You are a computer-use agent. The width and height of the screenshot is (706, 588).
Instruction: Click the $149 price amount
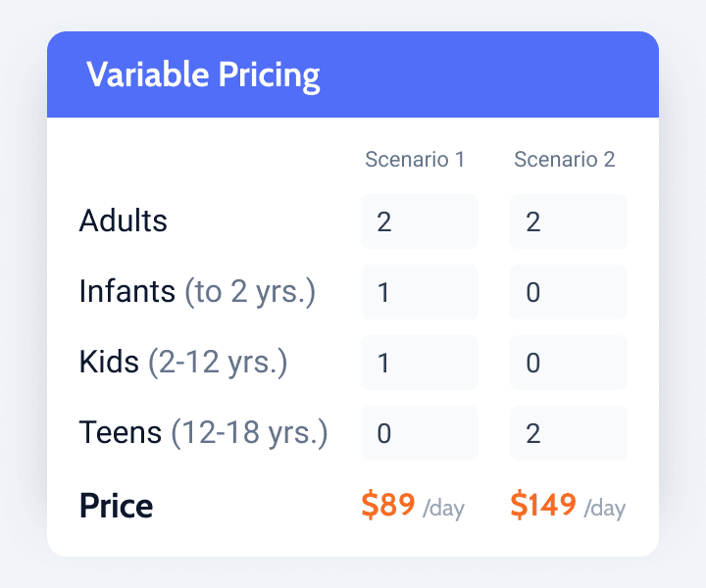tap(543, 505)
